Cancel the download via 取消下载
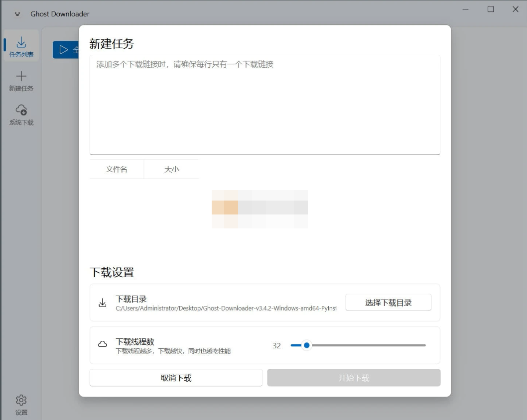This screenshot has height=420, width=527. (x=175, y=377)
